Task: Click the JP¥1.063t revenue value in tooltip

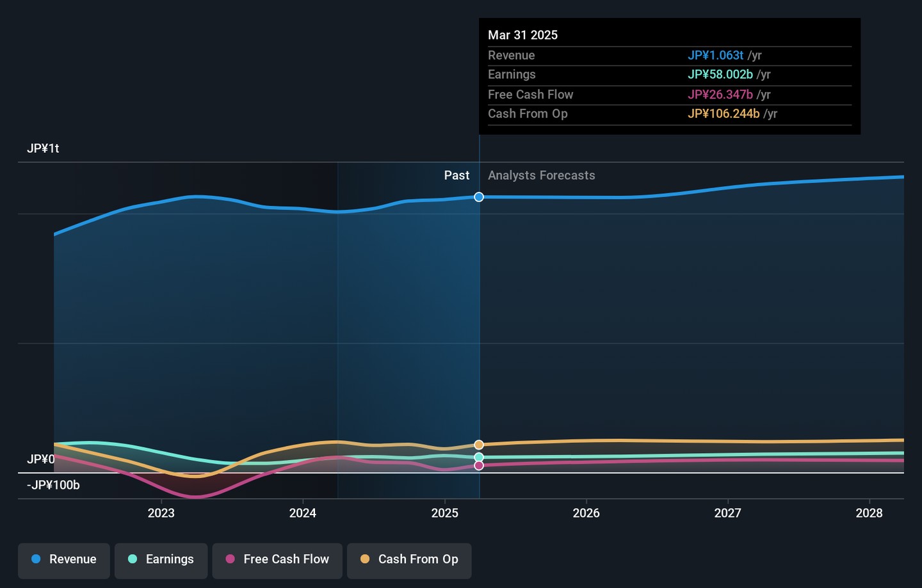Action: [715, 56]
